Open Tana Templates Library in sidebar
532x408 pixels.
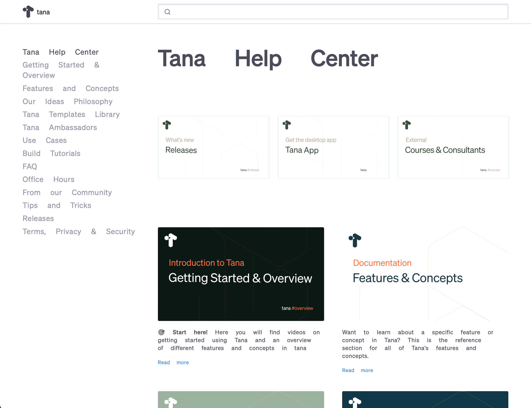click(x=71, y=114)
